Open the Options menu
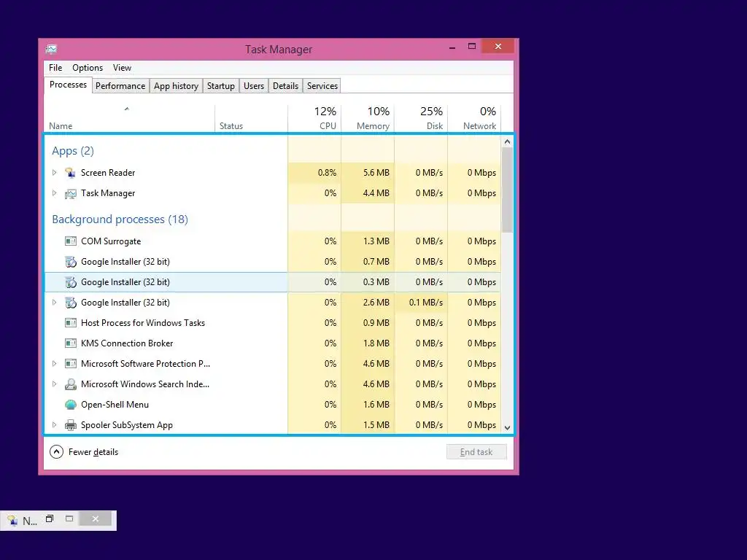The width and height of the screenshot is (747, 560). [88, 68]
